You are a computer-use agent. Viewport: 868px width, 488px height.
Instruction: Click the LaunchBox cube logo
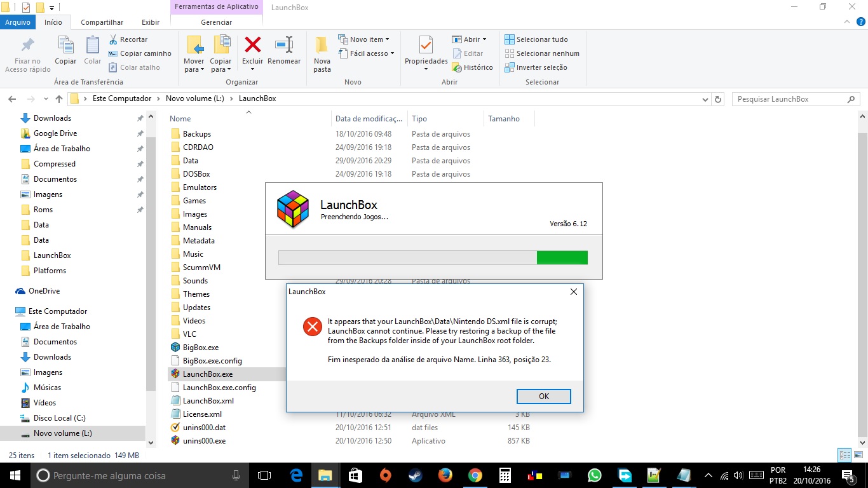click(293, 209)
